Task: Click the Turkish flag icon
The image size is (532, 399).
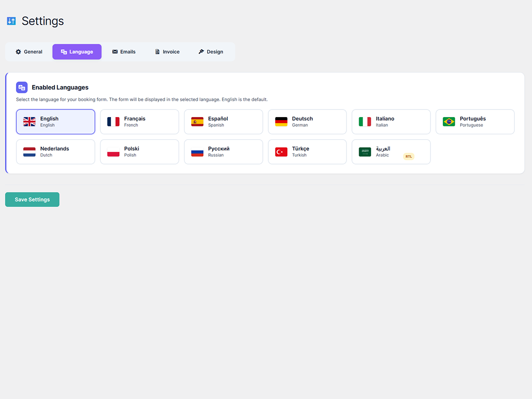Action: (x=281, y=152)
